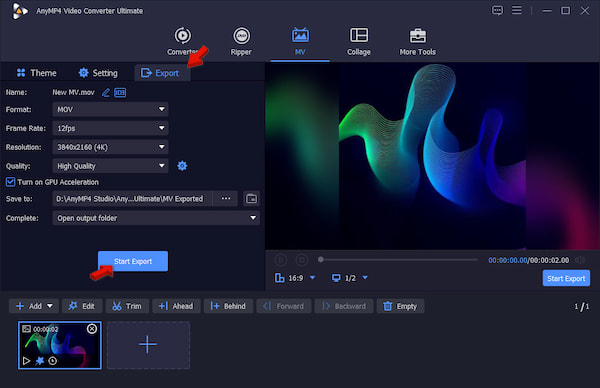Click the timecode 00:00:00.00/00:00:02.00
This screenshot has width=600, height=388.
tap(528, 260)
